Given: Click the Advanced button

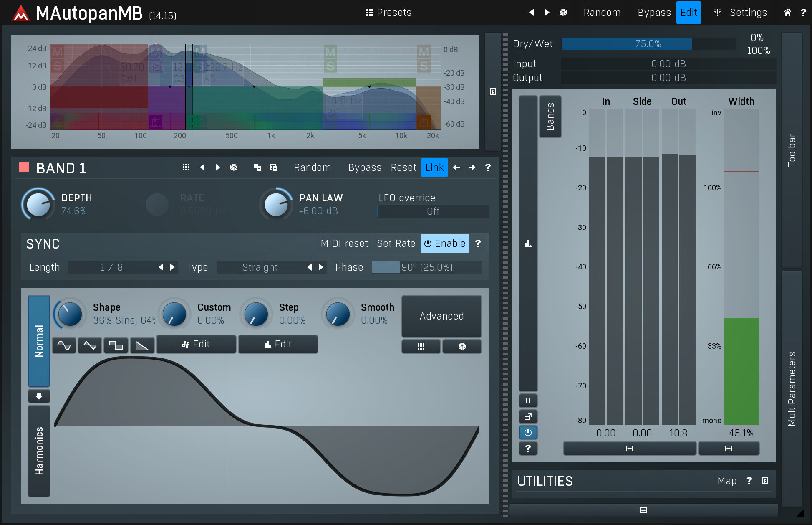Looking at the screenshot, I should coord(441,316).
